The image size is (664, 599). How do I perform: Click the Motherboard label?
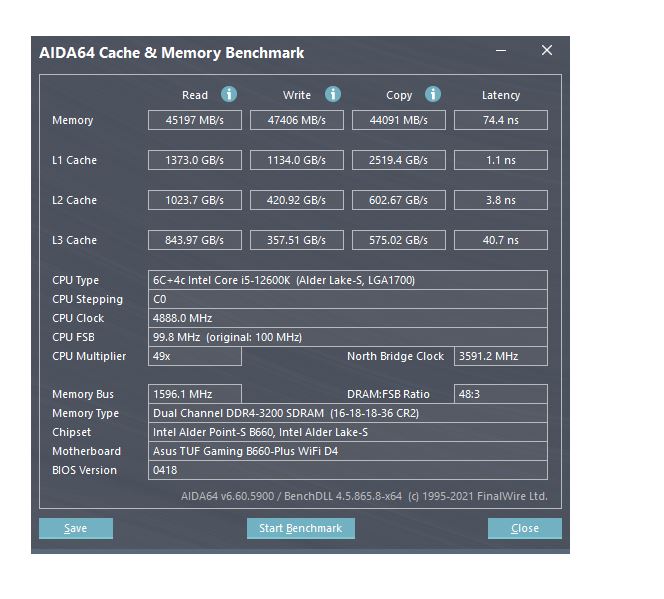pos(86,451)
